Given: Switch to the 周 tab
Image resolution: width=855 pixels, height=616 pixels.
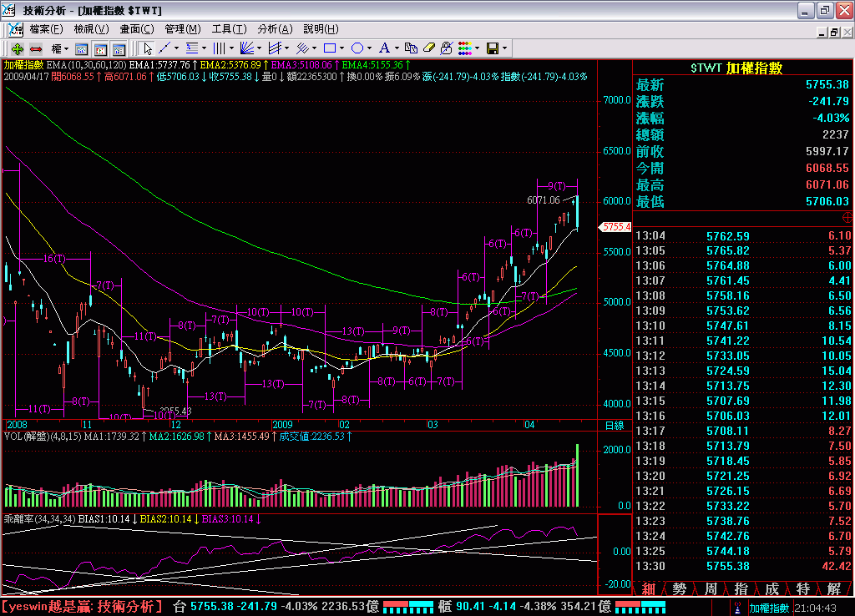Looking at the screenshot, I should tap(711, 588).
